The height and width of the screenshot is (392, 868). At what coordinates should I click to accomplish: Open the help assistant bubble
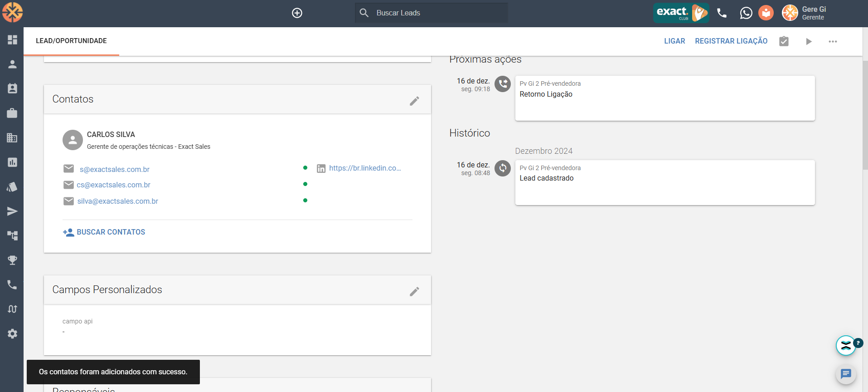tap(846, 346)
